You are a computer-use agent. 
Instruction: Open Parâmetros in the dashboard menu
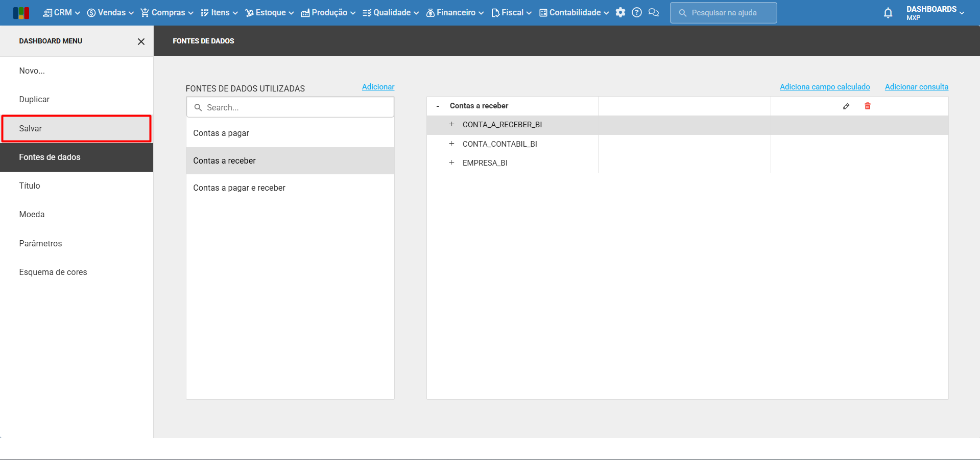click(77, 244)
